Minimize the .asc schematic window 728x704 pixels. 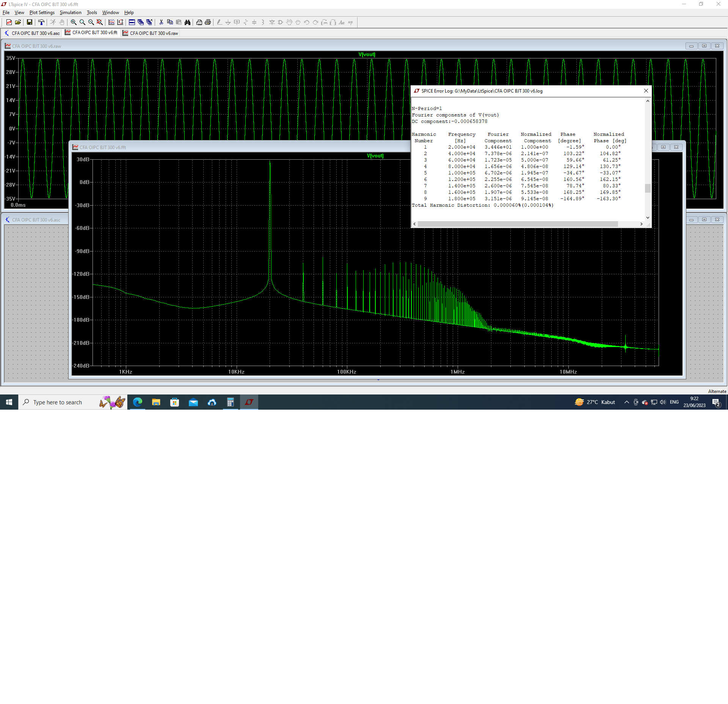tap(691, 220)
